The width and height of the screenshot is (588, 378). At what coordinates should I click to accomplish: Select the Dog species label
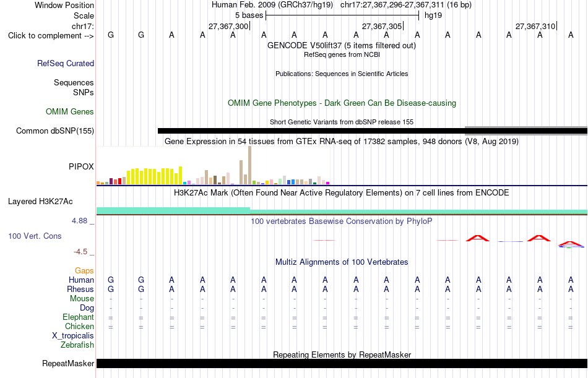(x=87, y=308)
